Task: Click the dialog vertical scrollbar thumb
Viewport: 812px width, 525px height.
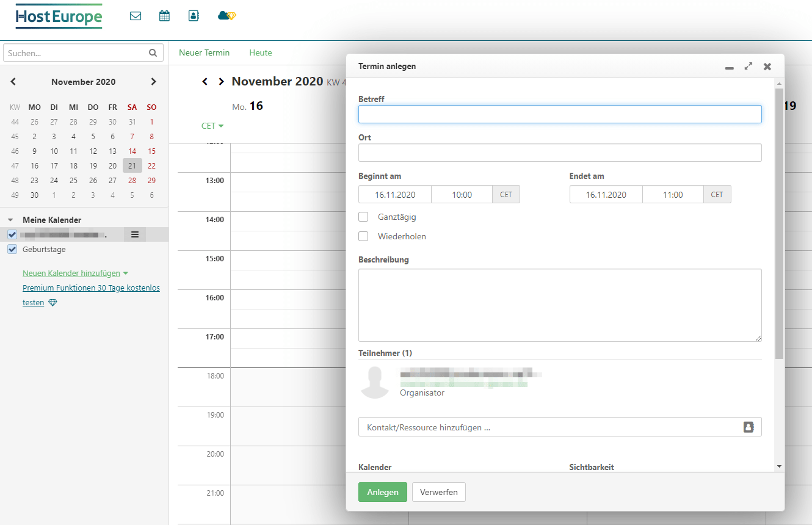Action: point(779,223)
